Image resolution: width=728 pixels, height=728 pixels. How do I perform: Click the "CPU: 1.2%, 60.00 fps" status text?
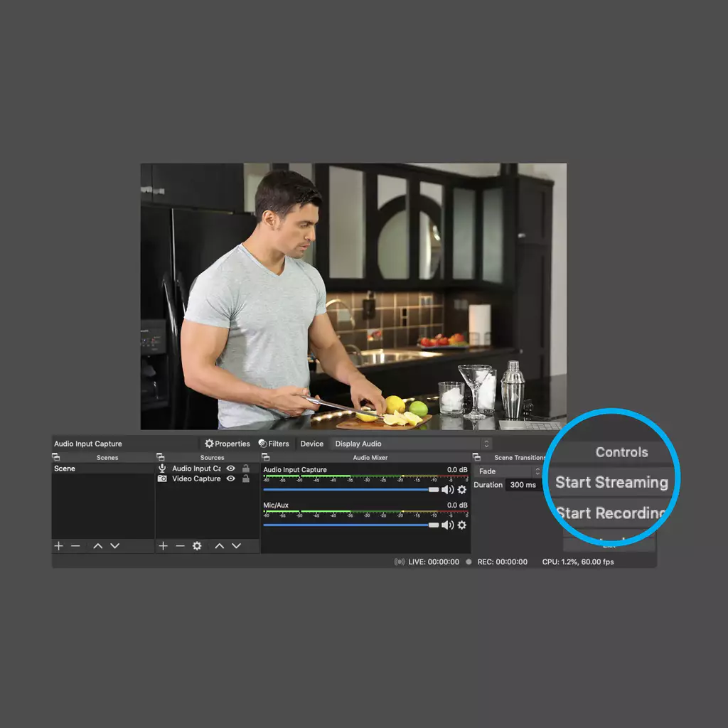click(578, 562)
